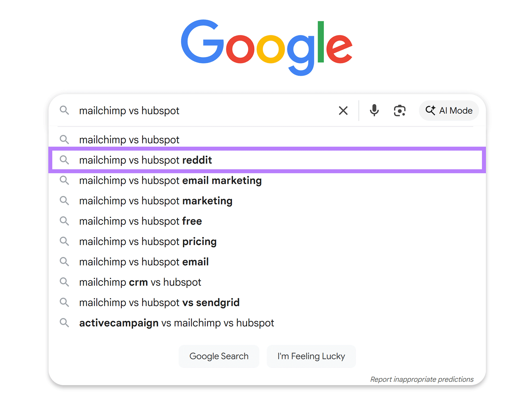Click the search icon next to 'mailchimp vs hubspot reddit'

(x=65, y=160)
